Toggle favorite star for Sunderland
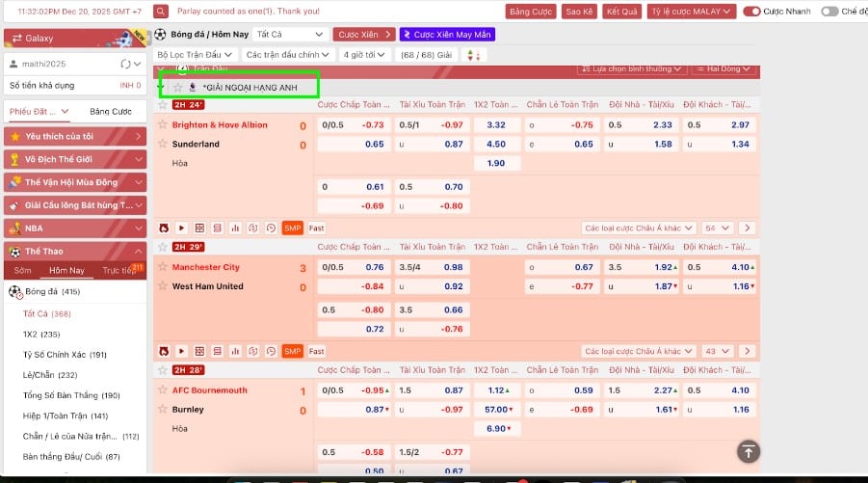 [163, 144]
